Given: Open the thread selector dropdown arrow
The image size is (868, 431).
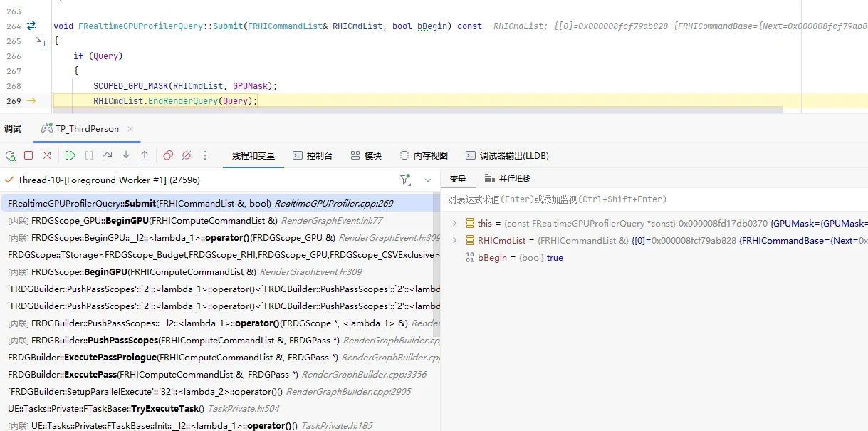Looking at the screenshot, I should (x=428, y=180).
